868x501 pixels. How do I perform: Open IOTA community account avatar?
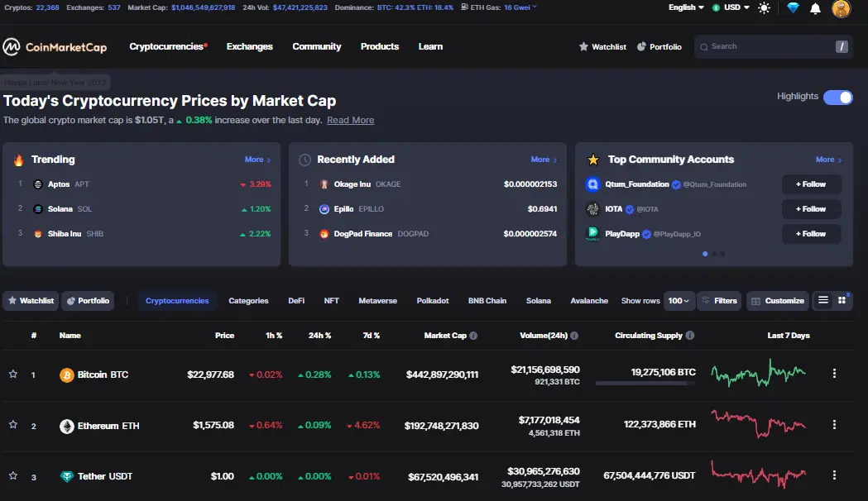[593, 209]
